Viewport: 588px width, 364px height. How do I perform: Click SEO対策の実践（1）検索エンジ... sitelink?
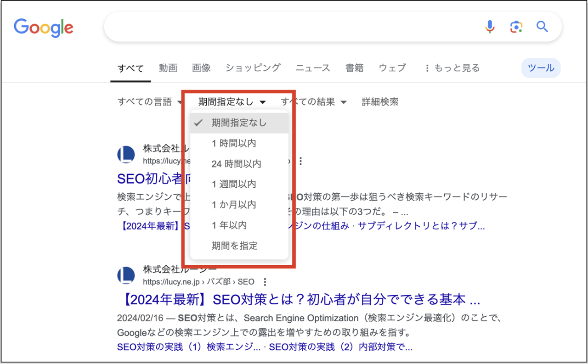189,347
